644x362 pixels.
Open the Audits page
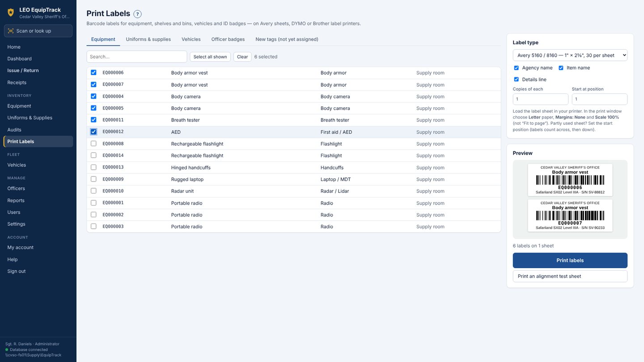[x=38, y=130]
